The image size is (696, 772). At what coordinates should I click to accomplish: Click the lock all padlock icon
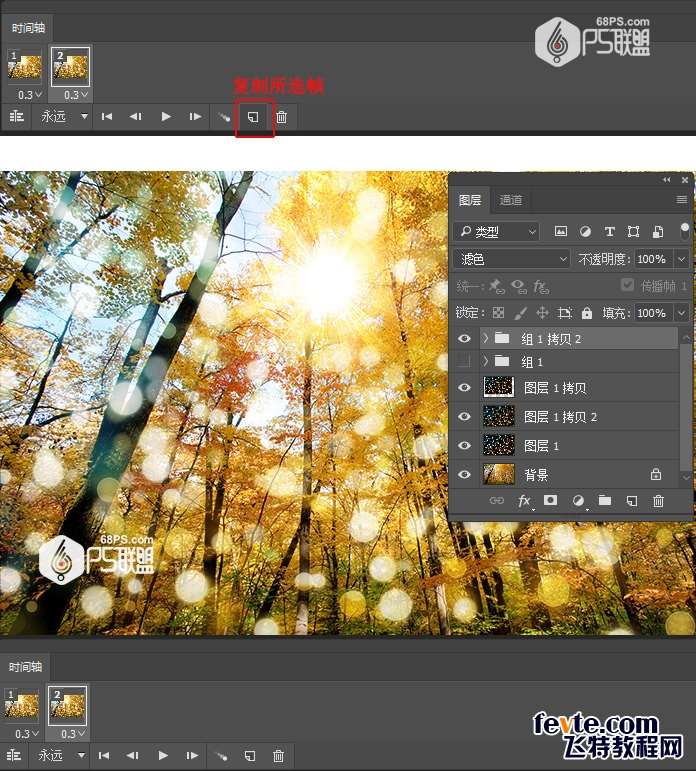pyautogui.click(x=587, y=313)
